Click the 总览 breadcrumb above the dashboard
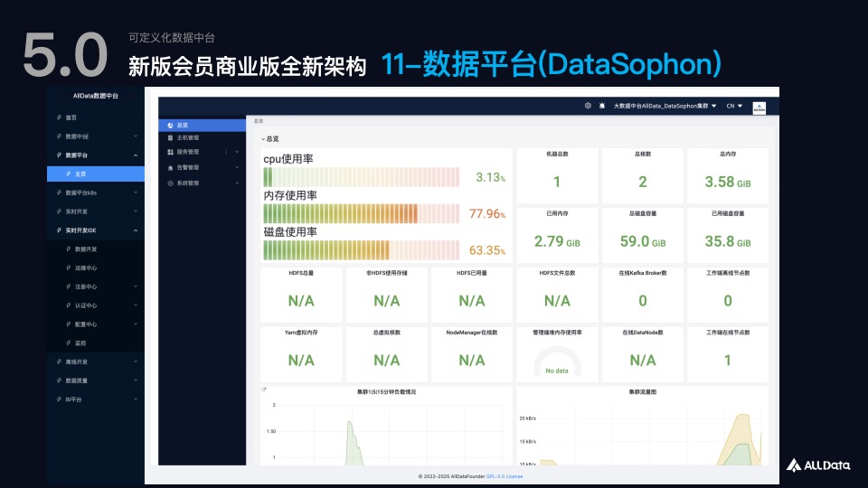This screenshot has height=488, width=868. 259,120
